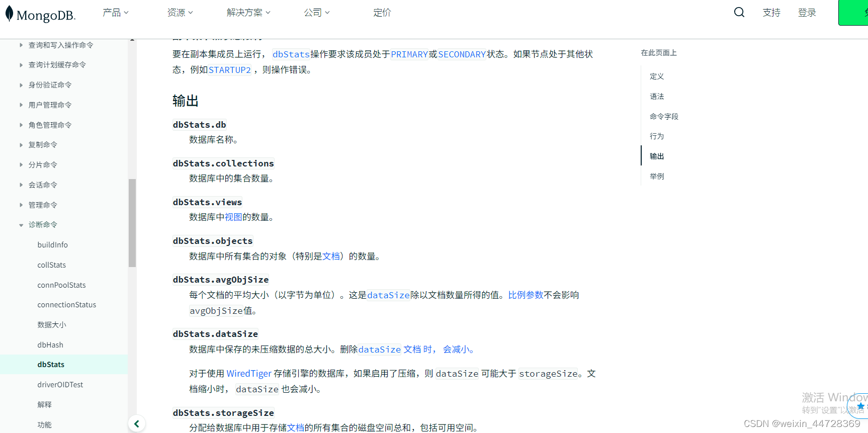Follow the PRIMARY link

click(x=409, y=54)
